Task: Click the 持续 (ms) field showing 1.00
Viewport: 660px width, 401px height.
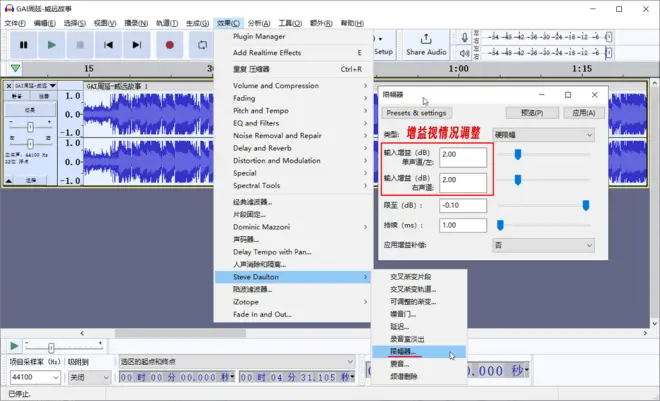Action: pyautogui.click(x=463, y=225)
